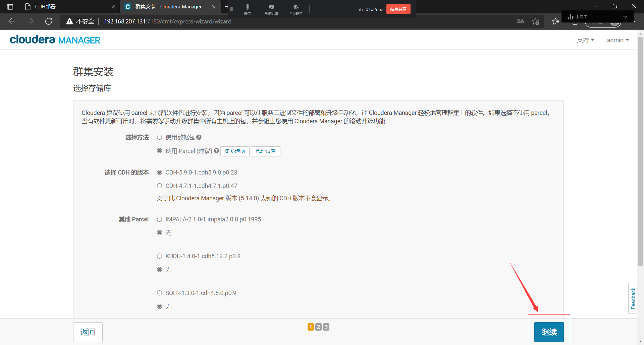
Task: Click the 更多选项 button
Action: point(235,151)
